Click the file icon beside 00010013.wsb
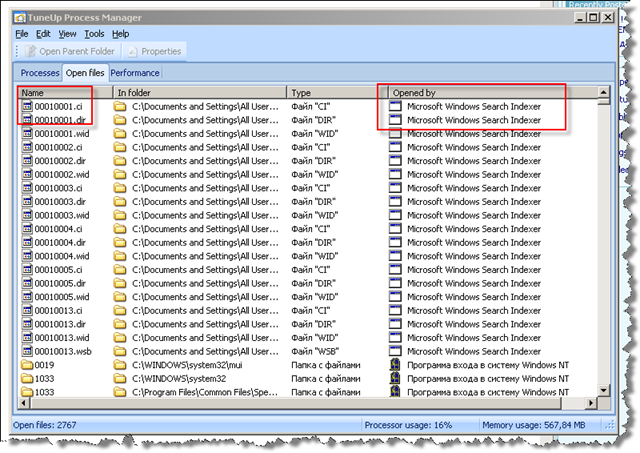 [x=26, y=351]
